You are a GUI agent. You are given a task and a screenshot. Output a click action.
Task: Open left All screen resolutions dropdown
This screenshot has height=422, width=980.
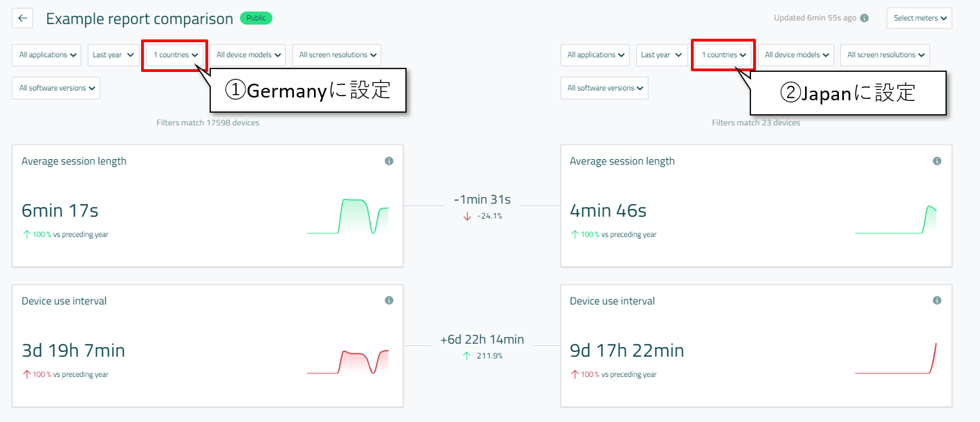tap(337, 55)
